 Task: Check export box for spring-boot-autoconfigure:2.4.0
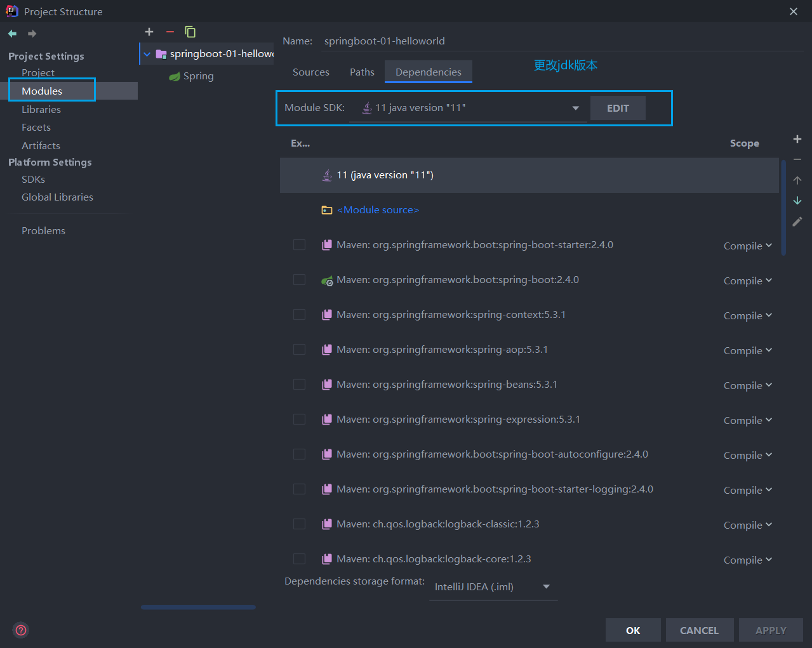(300, 454)
